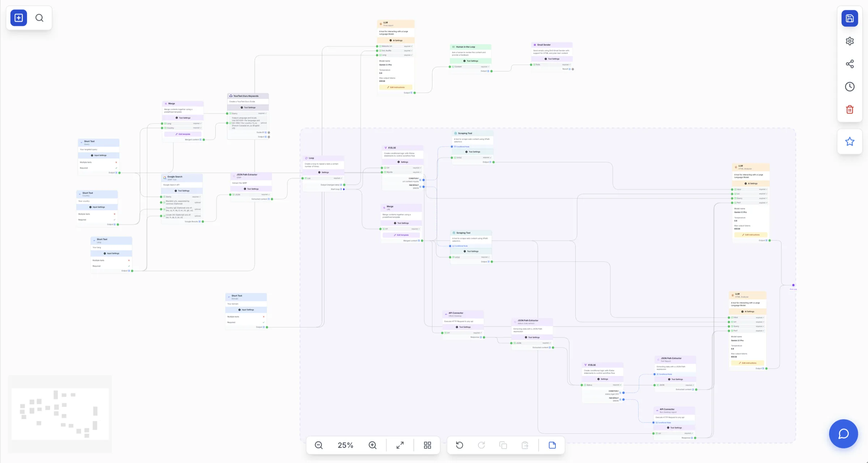This screenshot has width=868, height=463.
Task: Open Tool Settings on API Connector CRUX Desktop node
Action: point(463,327)
